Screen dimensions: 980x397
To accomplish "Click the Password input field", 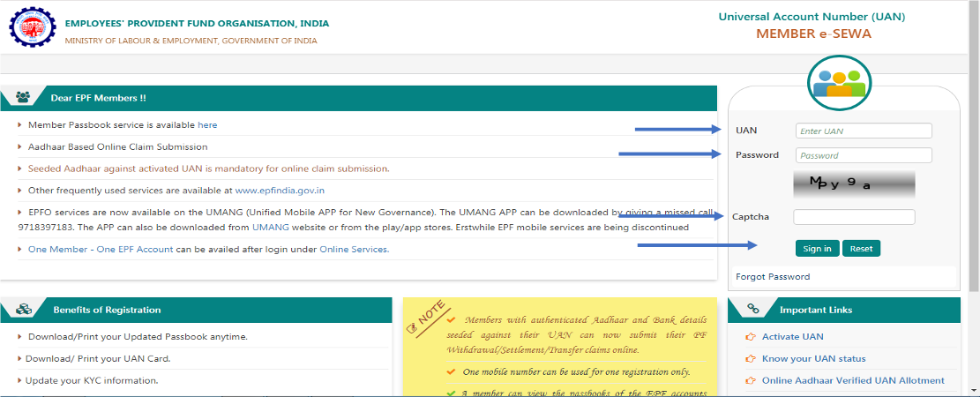I will click(864, 155).
